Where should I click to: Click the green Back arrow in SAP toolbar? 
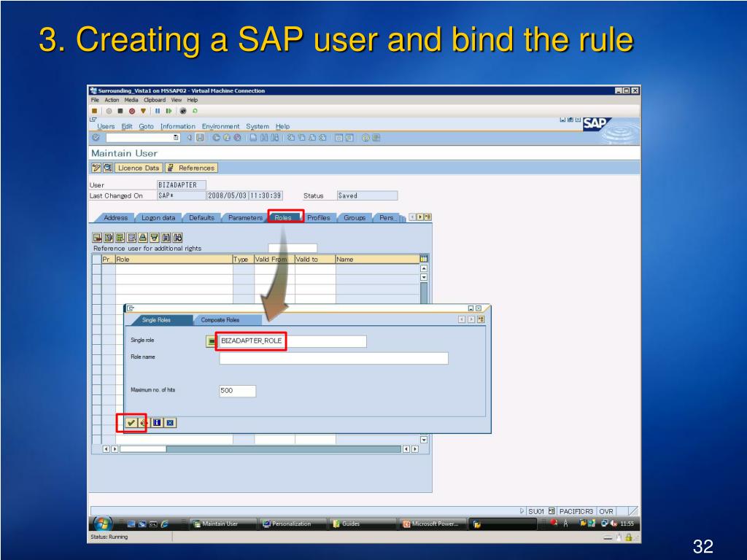(x=216, y=138)
